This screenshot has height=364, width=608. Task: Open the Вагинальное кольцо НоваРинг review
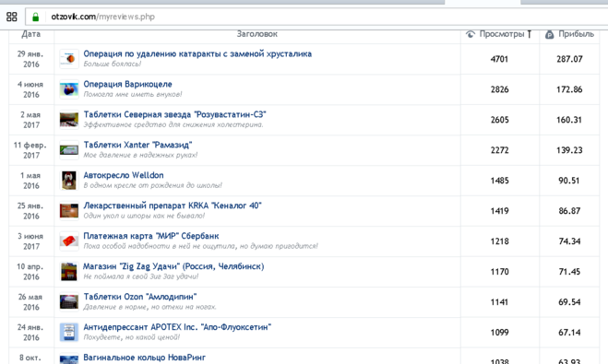click(x=144, y=358)
